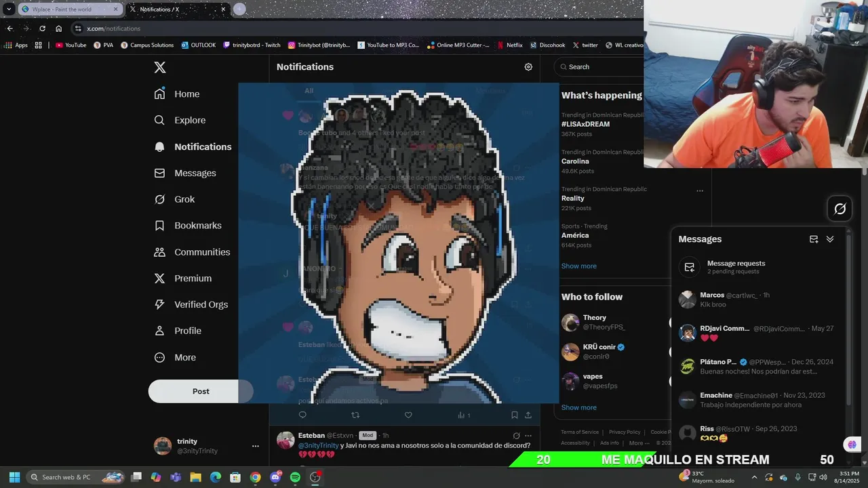This screenshot has height=488, width=868.
Task: Click the X logo in the sidebar
Action: (x=160, y=67)
